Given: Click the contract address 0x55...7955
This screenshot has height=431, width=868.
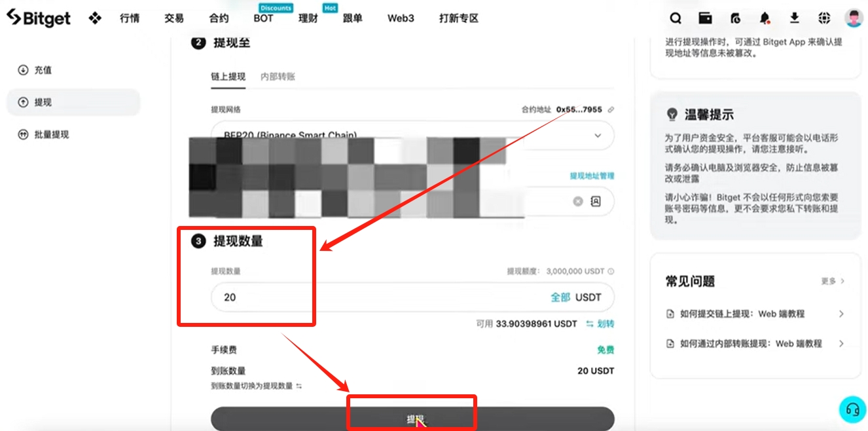Looking at the screenshot, I should click(x=579, y=109).
